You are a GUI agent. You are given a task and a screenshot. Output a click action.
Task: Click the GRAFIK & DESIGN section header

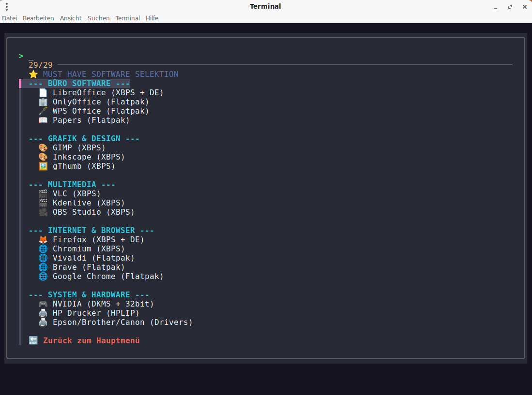84,139
